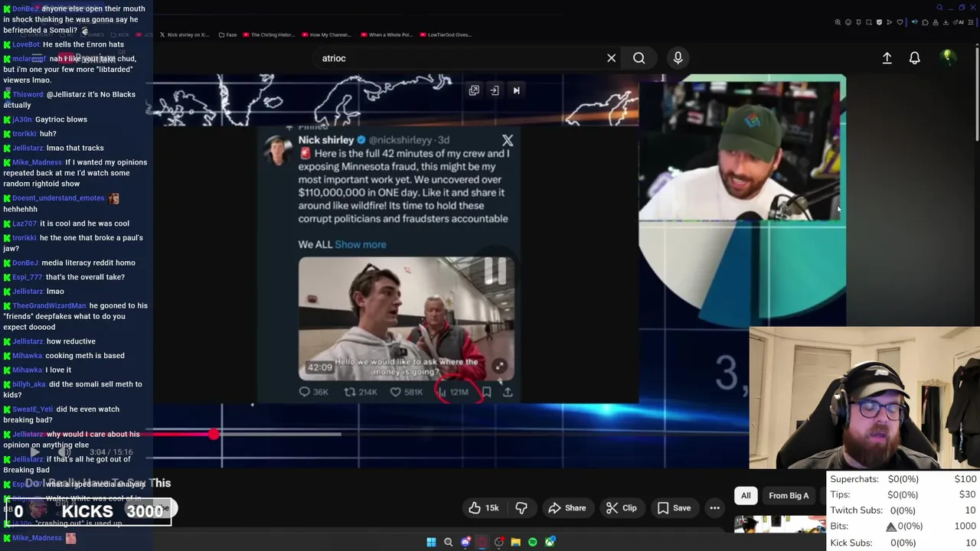This screenshot has width=980, height=551.
Task: Click the red video progress scrubber
Action: (x=213, y=434)
